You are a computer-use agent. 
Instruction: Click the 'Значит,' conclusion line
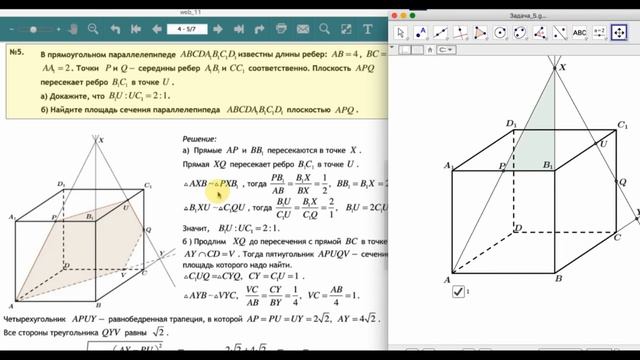(x=196, y=229)
